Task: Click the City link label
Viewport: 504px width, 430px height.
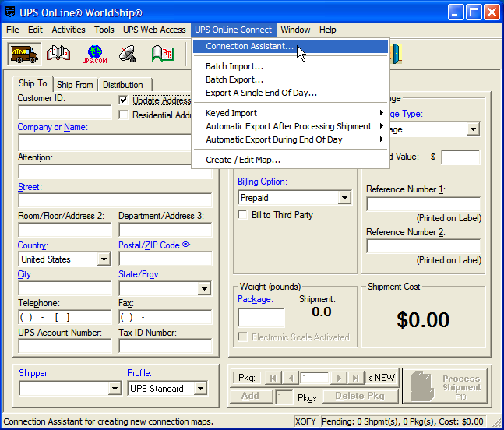Action: [24, 274]
